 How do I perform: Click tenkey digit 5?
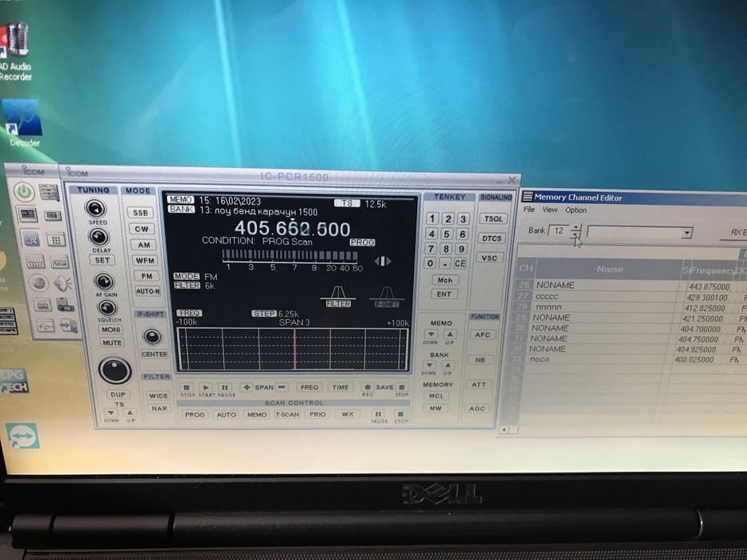447,234
